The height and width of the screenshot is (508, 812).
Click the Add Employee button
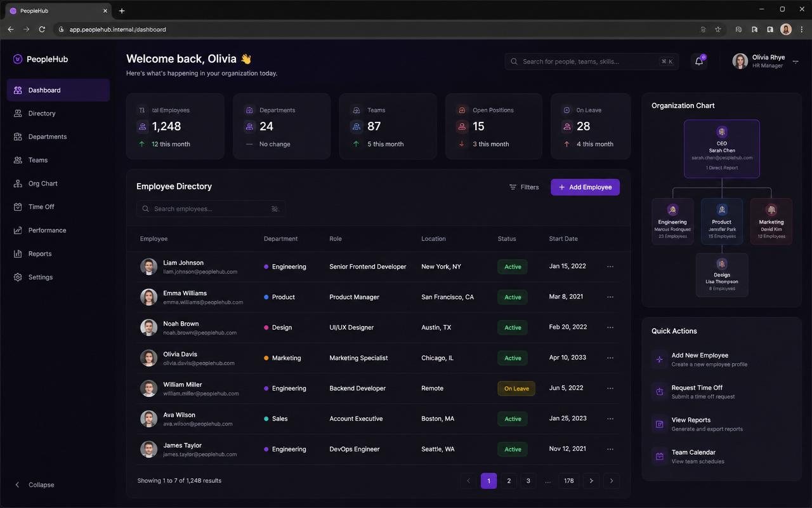pyautogui.click(x=585, y=187)
